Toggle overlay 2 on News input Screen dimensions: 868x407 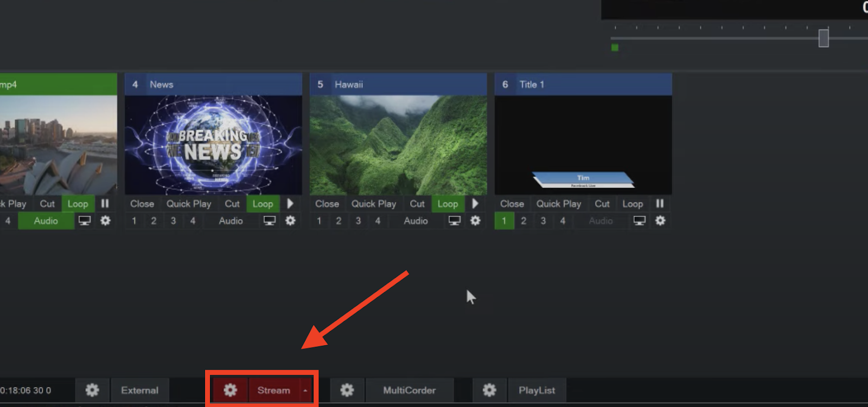(154, 221)
